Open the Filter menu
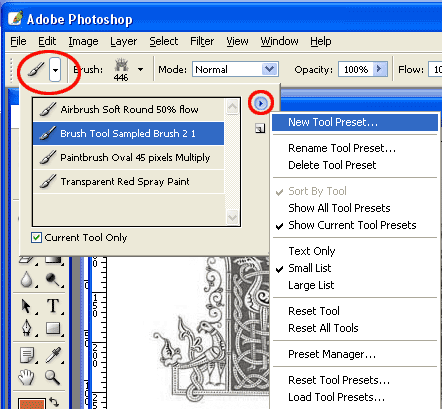Screen dimensions: 442x409 point(202,41)
